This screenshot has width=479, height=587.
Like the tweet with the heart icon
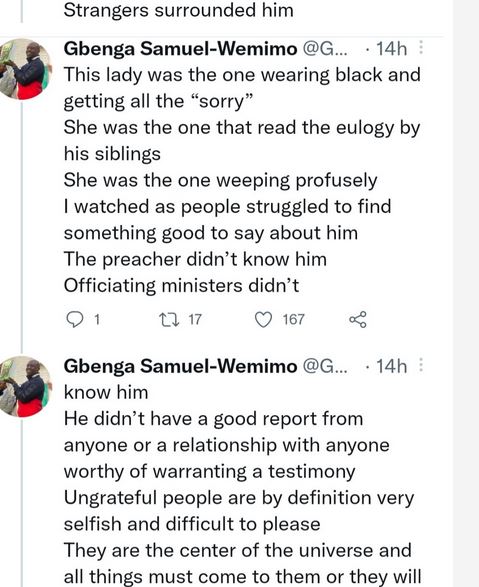[263, 320]
